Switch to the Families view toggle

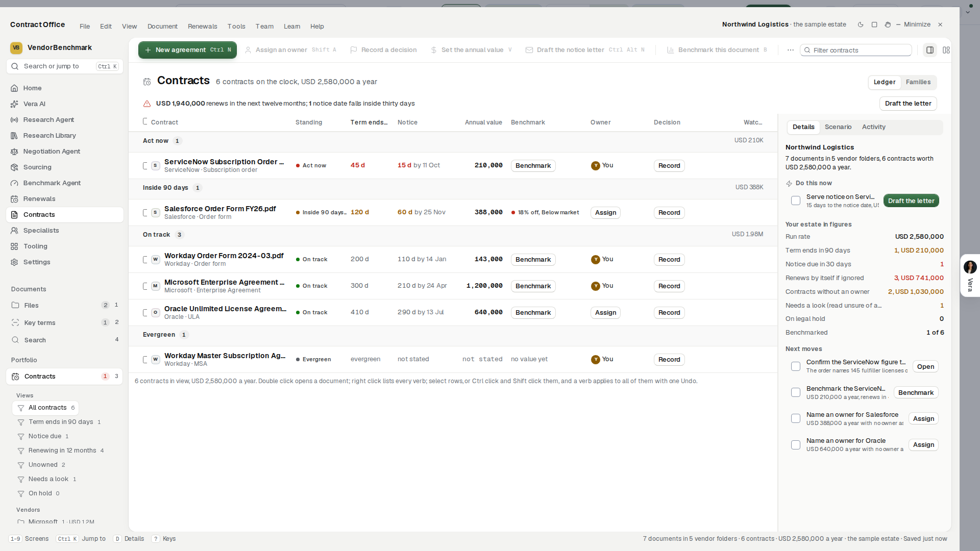(x=918, y=82)
